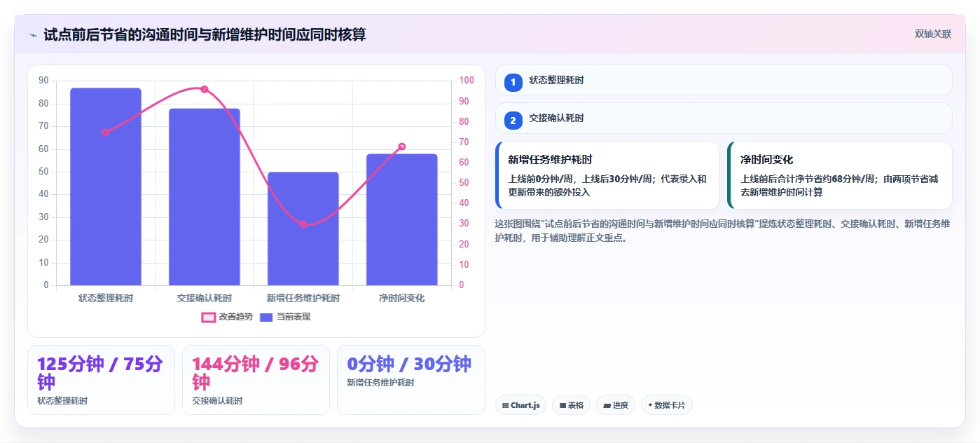
Task: Select the numbered badge 1 for 状态整理耗时
Action: click(x=513, y=82)
